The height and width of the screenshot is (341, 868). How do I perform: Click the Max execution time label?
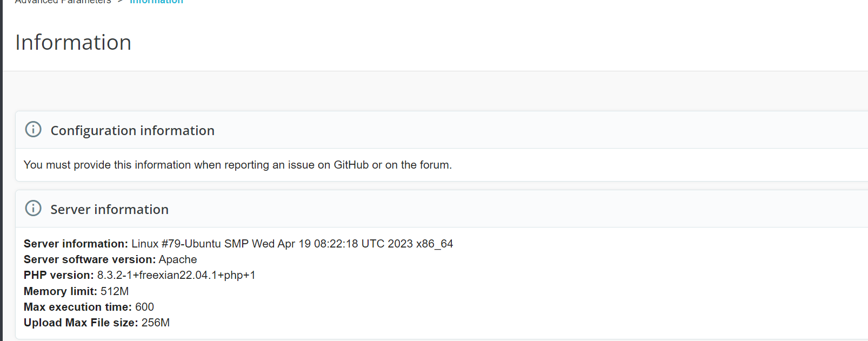78,307
